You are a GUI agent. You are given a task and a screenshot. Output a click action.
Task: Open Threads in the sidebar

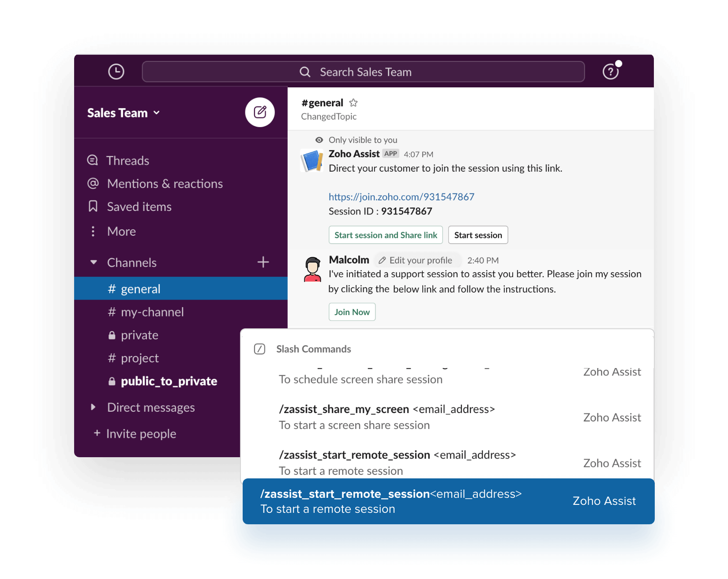[128, 161]
